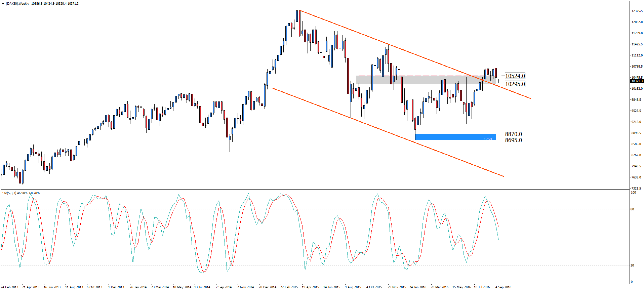Select the gray resistance zone rectangle
Viewport: 644px width, 291px height.
[420, 80]
